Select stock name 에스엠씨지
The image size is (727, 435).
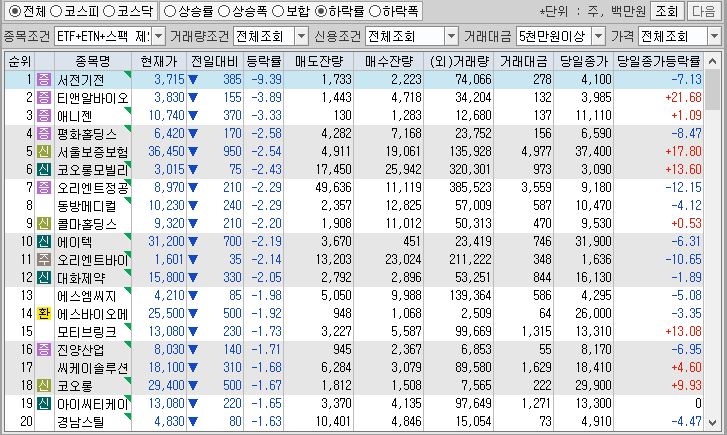pos(87,295)
